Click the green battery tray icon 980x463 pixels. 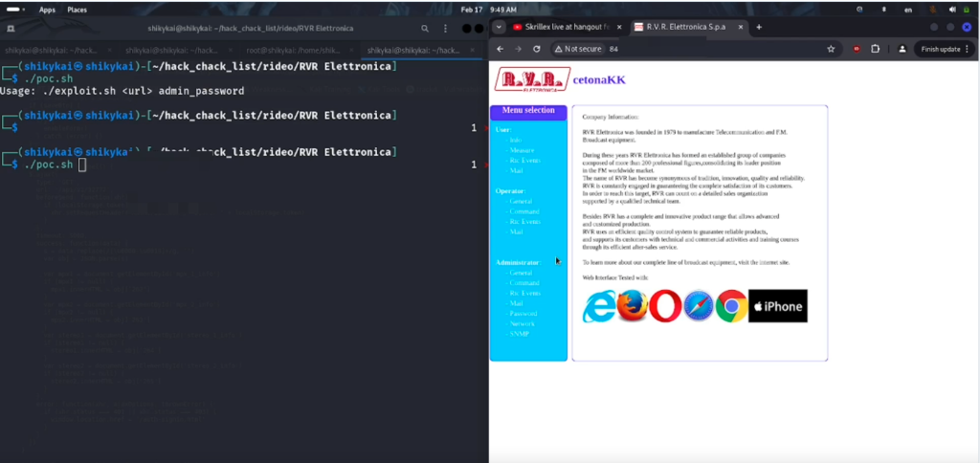(967, 10)
